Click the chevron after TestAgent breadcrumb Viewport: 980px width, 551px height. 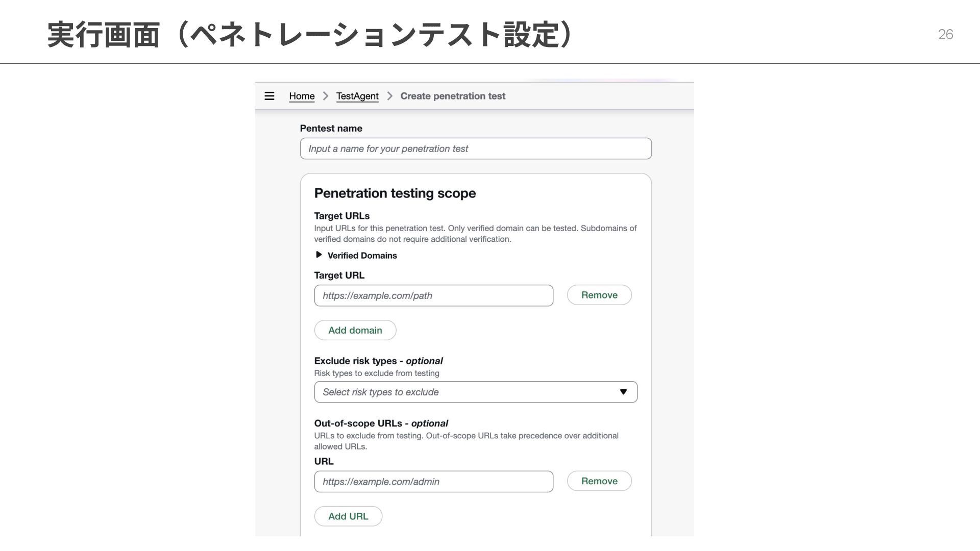click(390, 96)
